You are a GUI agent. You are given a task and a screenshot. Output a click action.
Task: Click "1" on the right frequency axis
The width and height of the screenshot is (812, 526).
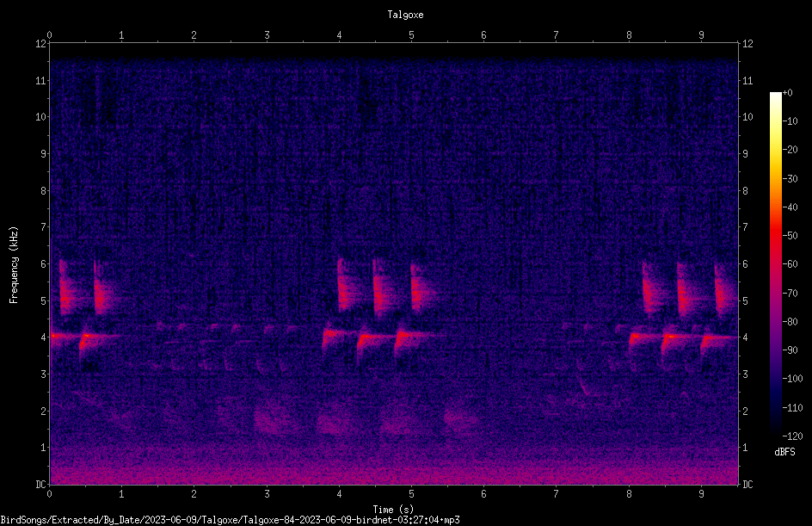[745, 448]
